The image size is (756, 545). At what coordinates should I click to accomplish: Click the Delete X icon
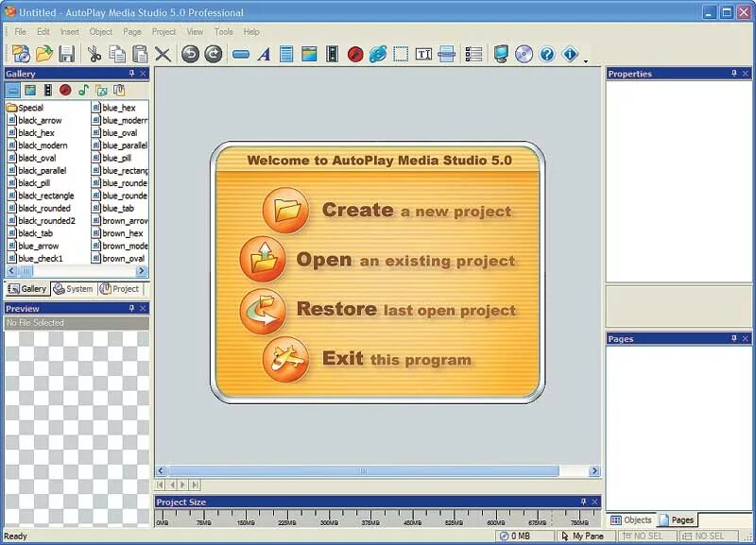point(163,55)
